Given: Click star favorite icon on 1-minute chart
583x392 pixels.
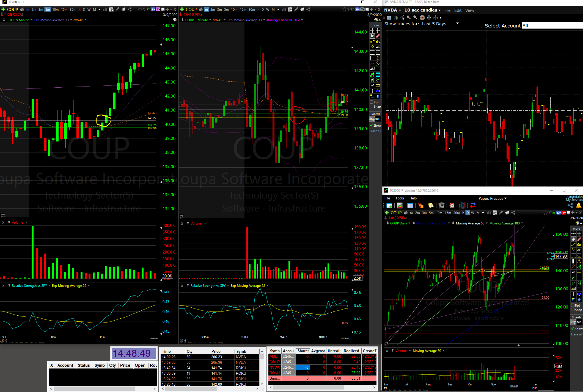Looking at the screenshot, I should pos(344,9).
